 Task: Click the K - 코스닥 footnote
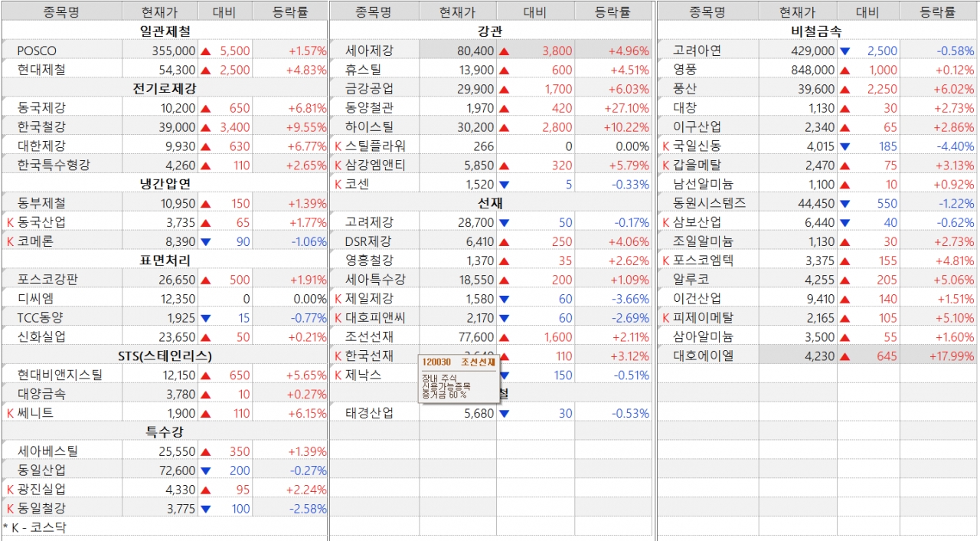click(x=34, y=528)
